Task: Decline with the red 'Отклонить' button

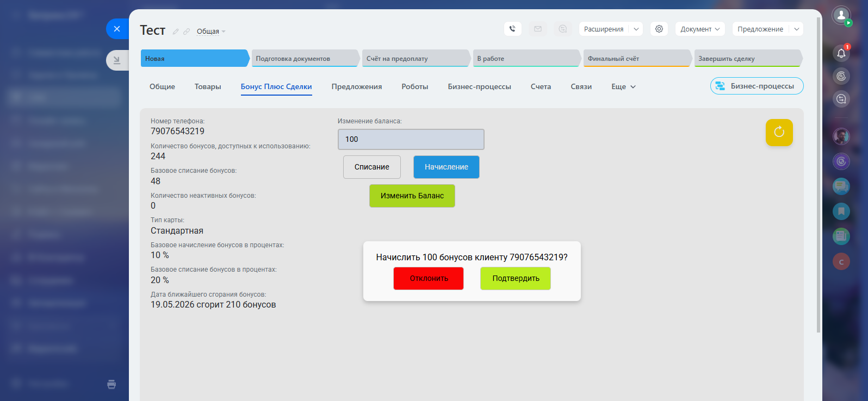Action: 429,278
